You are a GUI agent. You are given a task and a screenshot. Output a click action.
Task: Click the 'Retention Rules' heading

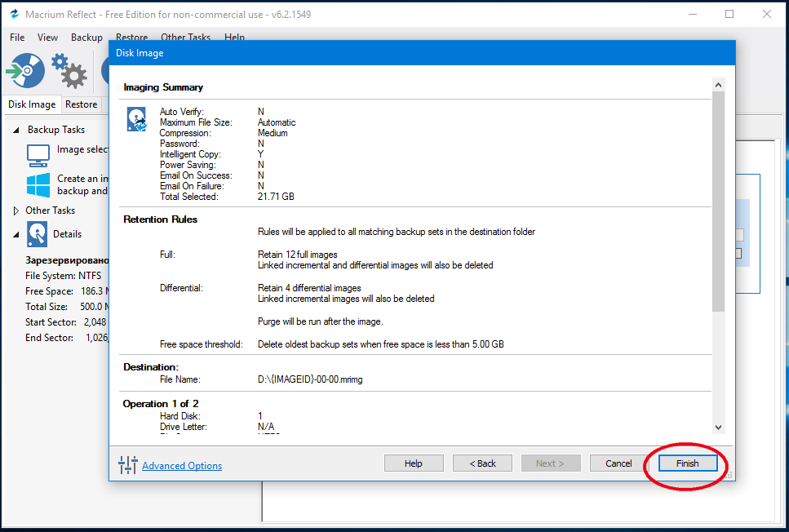(160, 219)
